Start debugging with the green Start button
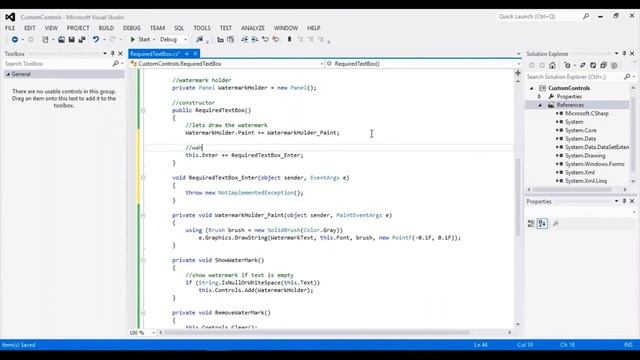The image size is (640, 360). click(140, 40)
